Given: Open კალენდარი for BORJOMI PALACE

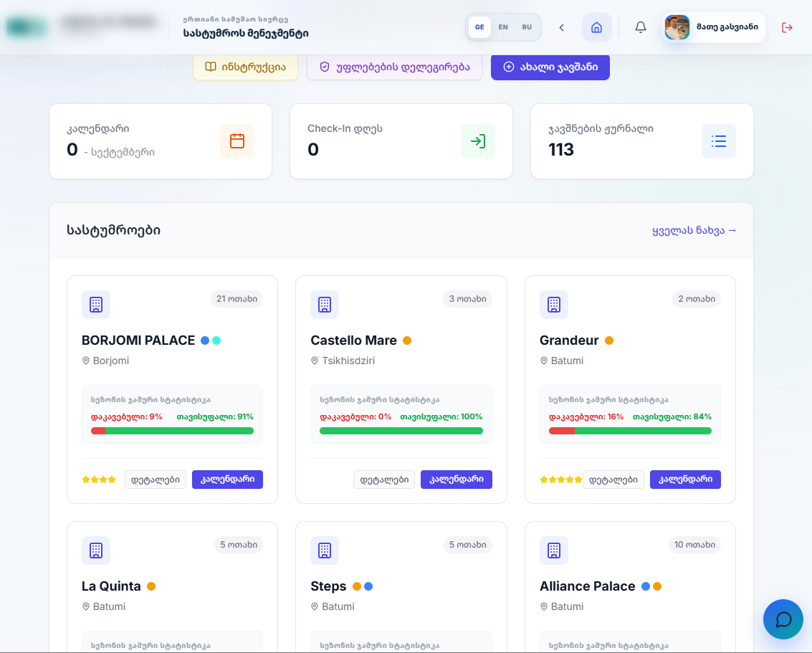Looking at the screenshot, I should [x=227, y=480].
